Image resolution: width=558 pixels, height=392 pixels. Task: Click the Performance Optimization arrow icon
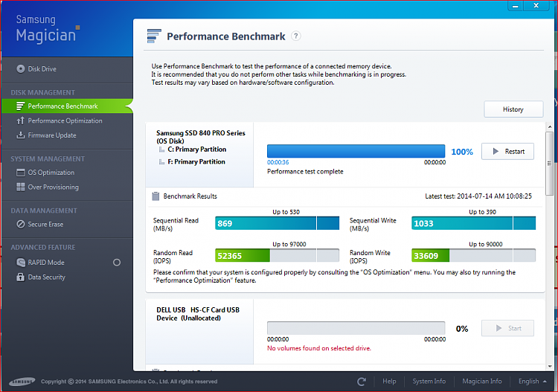(20, 121)
